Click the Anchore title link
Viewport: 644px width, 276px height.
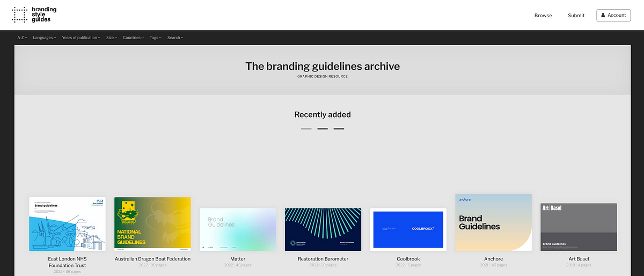pyautogui.click(x=493, y=259)
